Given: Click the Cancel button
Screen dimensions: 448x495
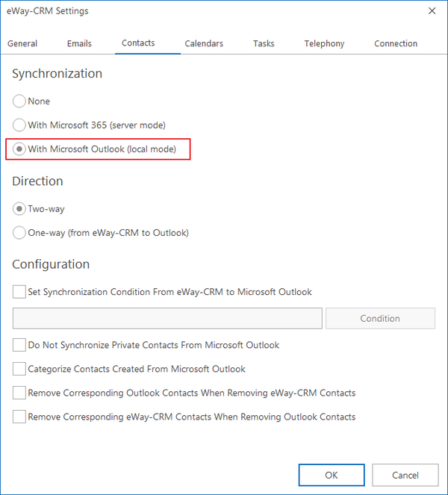Looking at the screenshot, I should [x=405, y=475].
